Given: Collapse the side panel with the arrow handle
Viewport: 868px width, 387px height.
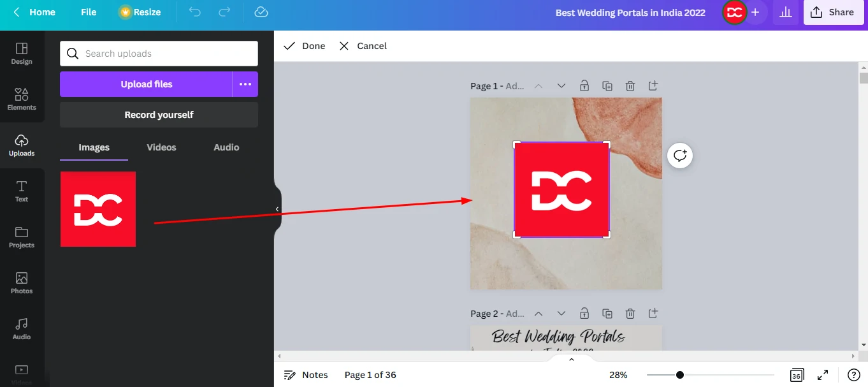Looking at the screenshot, I should [277, 209].
